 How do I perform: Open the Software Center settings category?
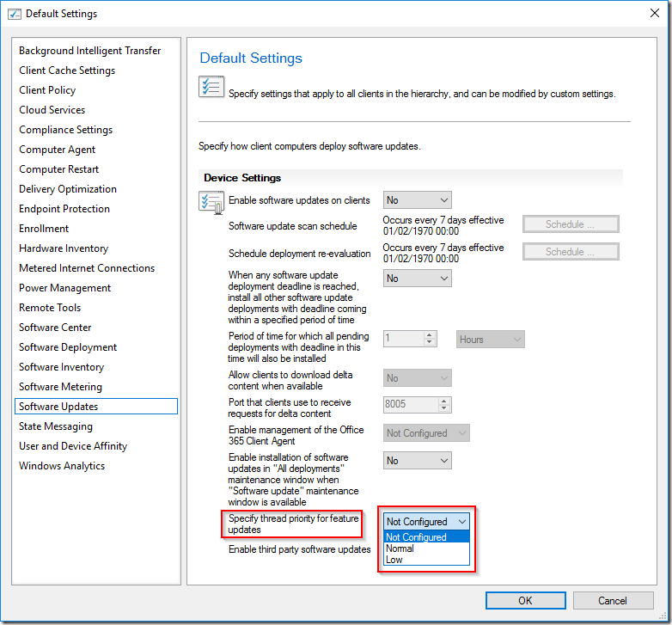click(x=55, y=328)
